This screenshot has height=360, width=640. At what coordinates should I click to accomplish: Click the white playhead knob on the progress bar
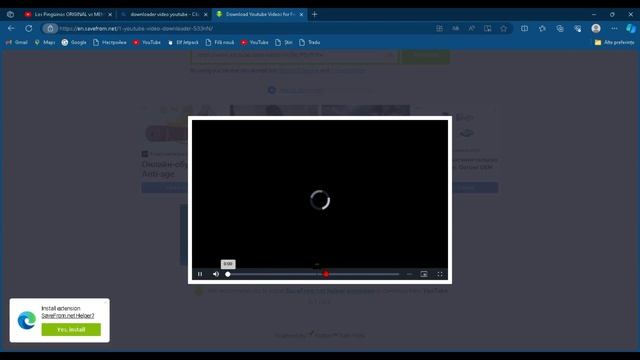[x=228, y=274]
